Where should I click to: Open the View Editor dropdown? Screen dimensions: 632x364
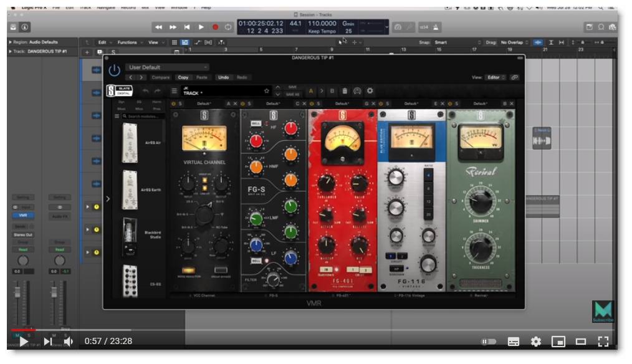tap(496, 77)
